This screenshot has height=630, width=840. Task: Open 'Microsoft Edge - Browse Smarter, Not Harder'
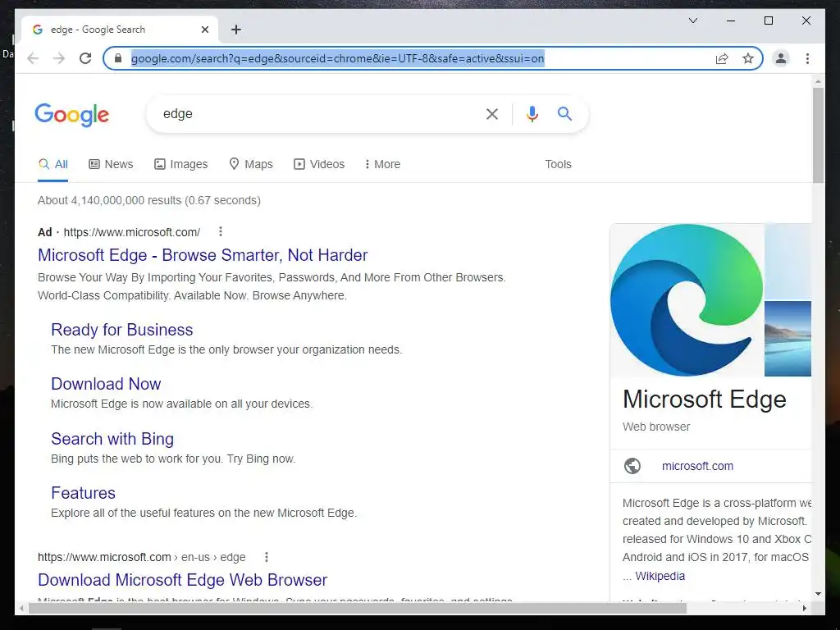(203, 255)
